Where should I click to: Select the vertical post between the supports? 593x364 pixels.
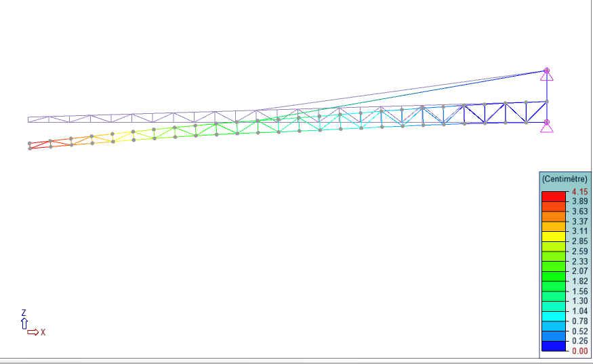[546, 96]
